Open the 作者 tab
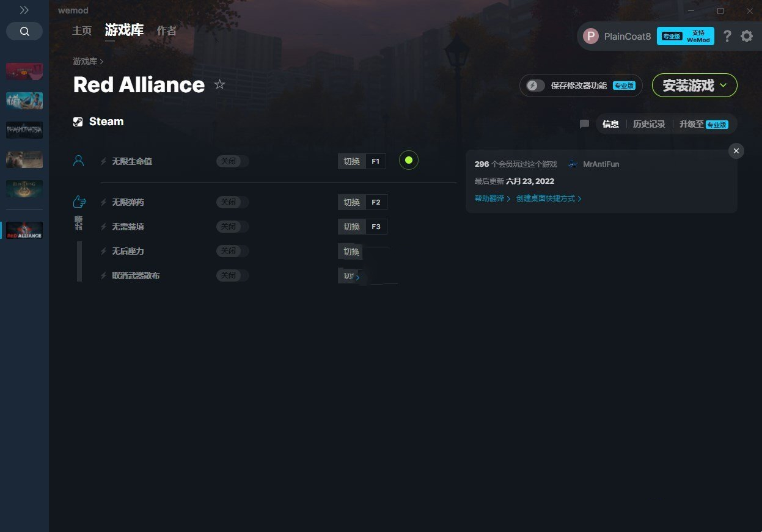Viewport: 762px width, 532px height. pyautogui.click(x=167, y=31)
